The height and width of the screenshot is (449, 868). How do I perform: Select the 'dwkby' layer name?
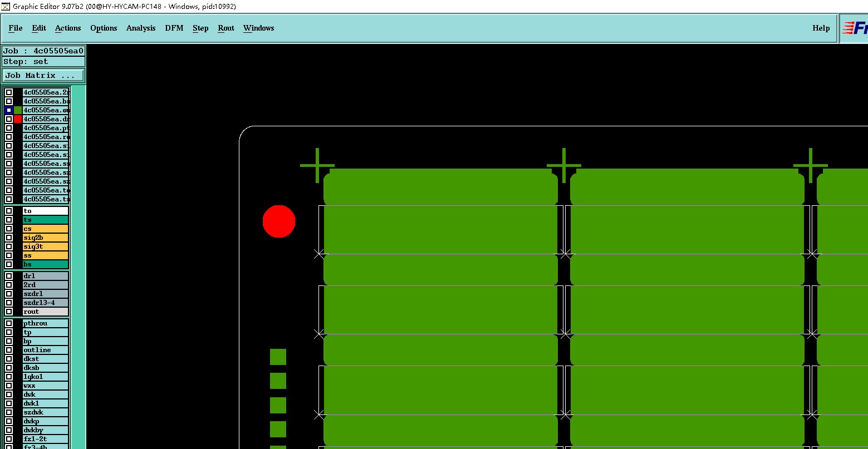(x=46, y=430)
